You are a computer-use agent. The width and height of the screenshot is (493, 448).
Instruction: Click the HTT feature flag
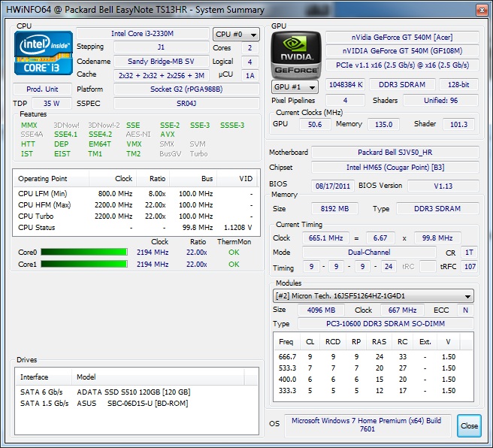click(28, 144)
